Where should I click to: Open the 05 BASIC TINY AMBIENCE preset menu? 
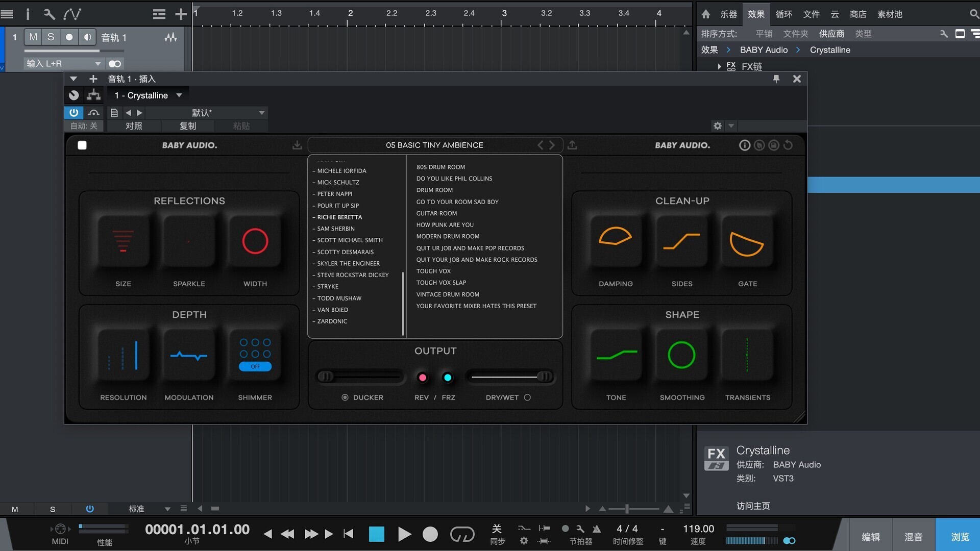coord(434,145)
